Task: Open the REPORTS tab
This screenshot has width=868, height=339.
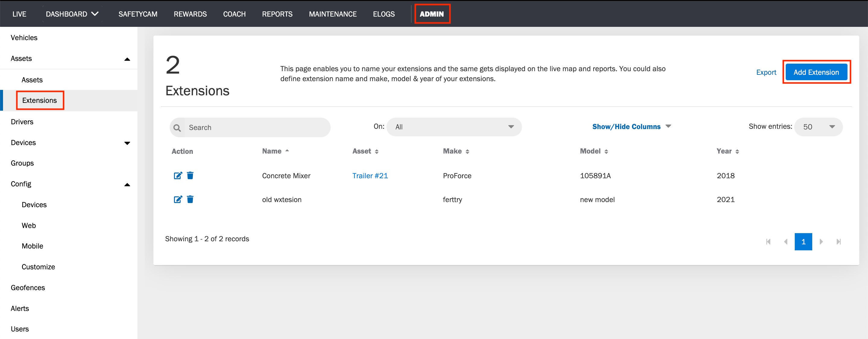Action: coord(277,14)
